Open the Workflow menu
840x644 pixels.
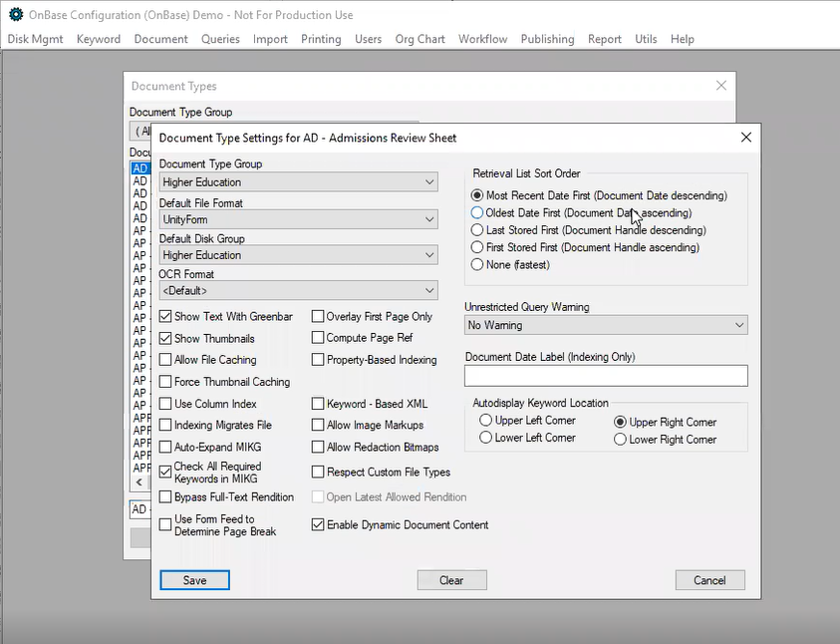[x=483, y=39]
